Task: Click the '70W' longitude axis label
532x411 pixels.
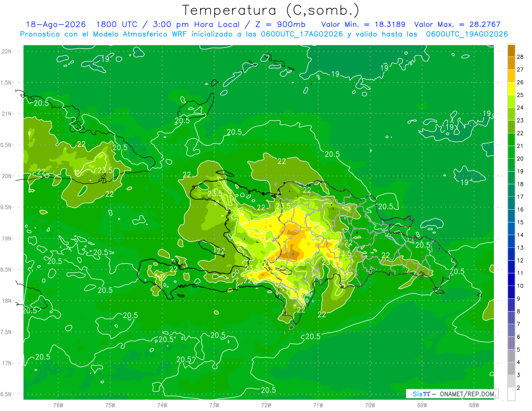Action: (x=370, y=405)
